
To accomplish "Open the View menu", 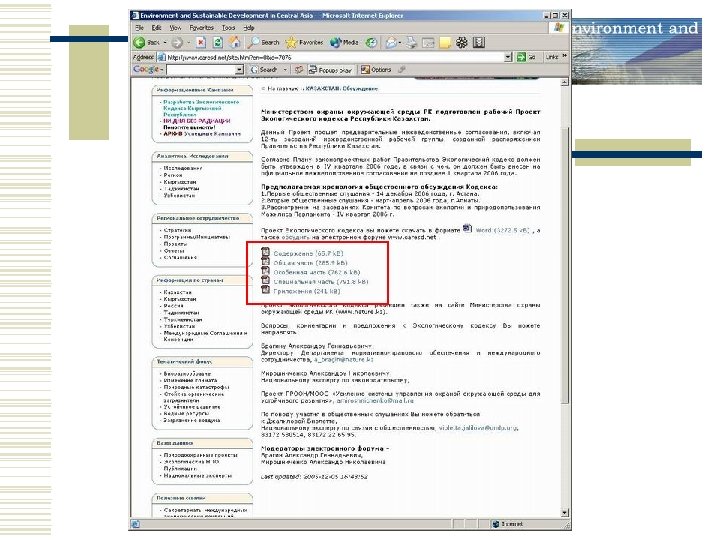I will (x=175, y=28).
